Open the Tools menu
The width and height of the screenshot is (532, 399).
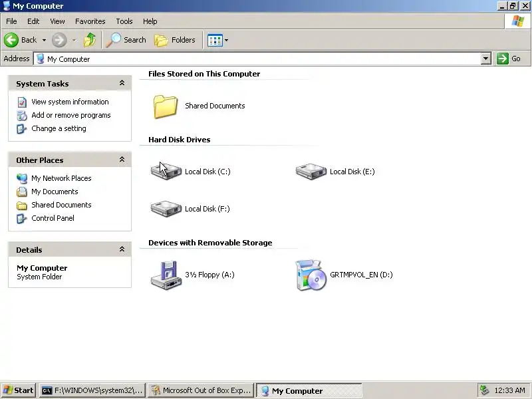pyautogui.click(x=124, y=21)
